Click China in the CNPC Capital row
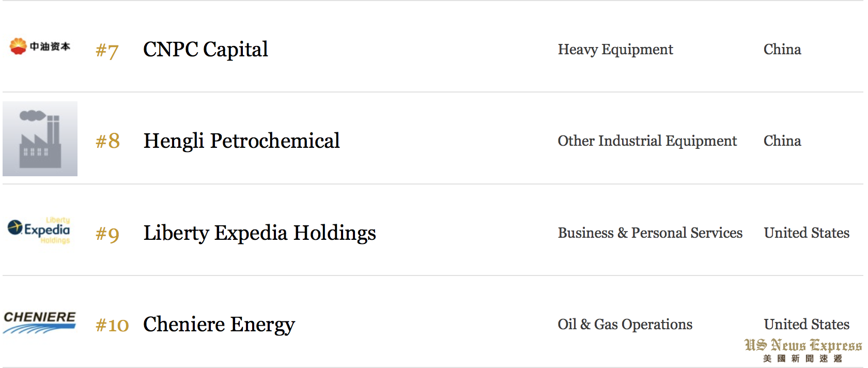Viewport: 868px width, 368px height. point(782,50)
